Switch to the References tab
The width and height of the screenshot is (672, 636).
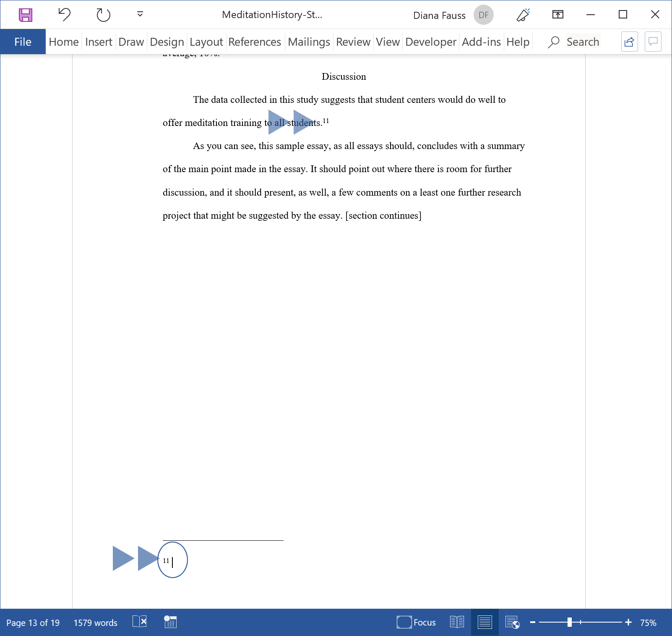click(254, 42)
